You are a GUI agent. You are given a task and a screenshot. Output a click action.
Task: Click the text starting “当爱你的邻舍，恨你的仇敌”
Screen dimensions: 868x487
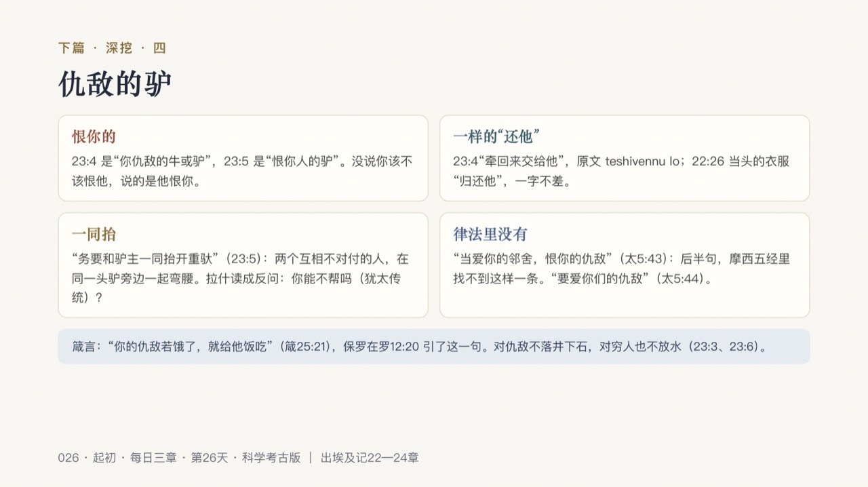pyautogui.click(x=621, y=269)
